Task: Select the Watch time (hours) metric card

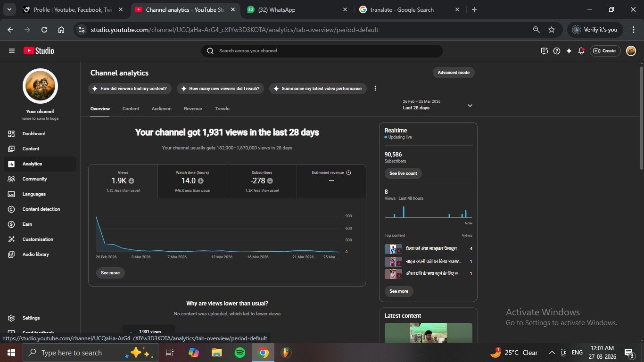Action: tap(192, 181)
